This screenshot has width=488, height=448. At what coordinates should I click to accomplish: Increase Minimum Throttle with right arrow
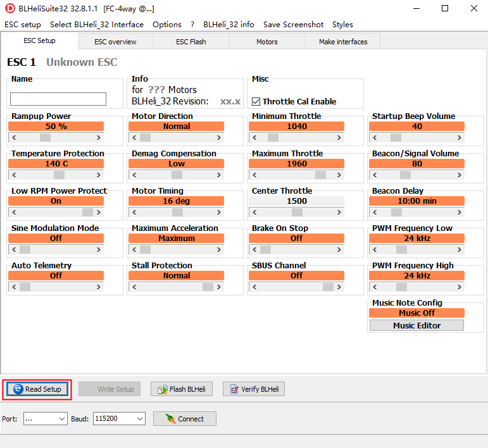coord(339,137)
